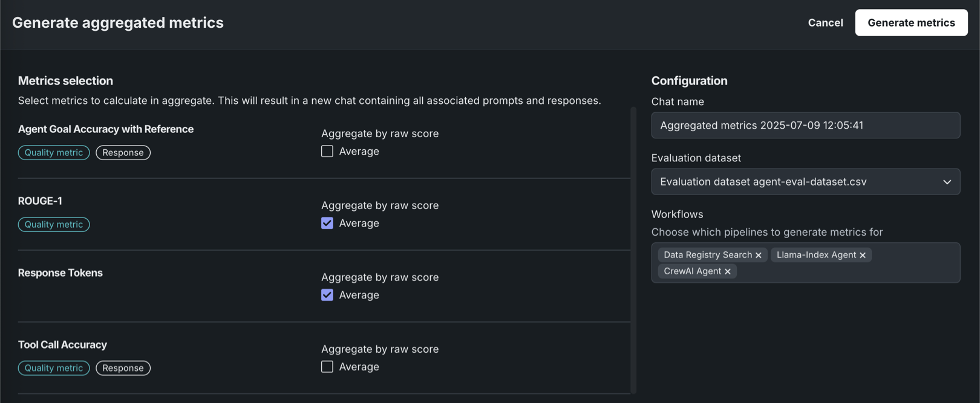Image resolution: width=980 pixels, height=403 pixels.
Task: Remove the Data Registry Search workflow chip
Action: click(x=759, y=256)
